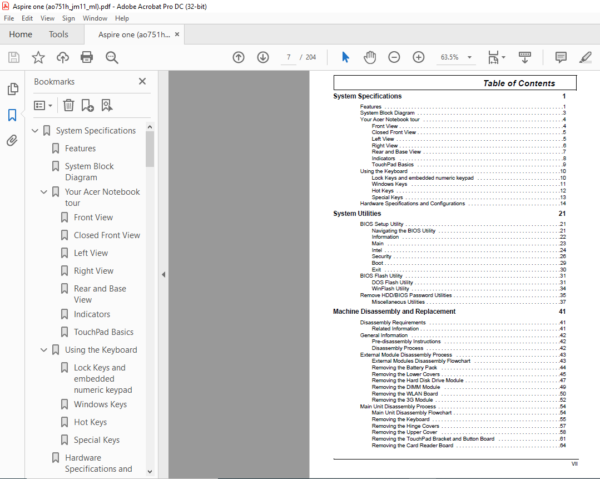Click the Save file icon
600x479 pixels.
pos(14,57)
